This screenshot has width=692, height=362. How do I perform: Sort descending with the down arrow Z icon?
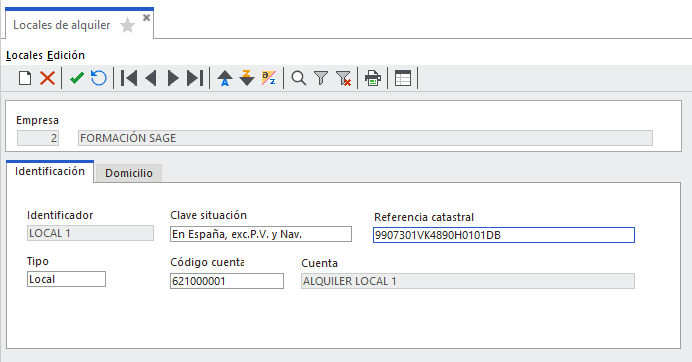point(247,78)
